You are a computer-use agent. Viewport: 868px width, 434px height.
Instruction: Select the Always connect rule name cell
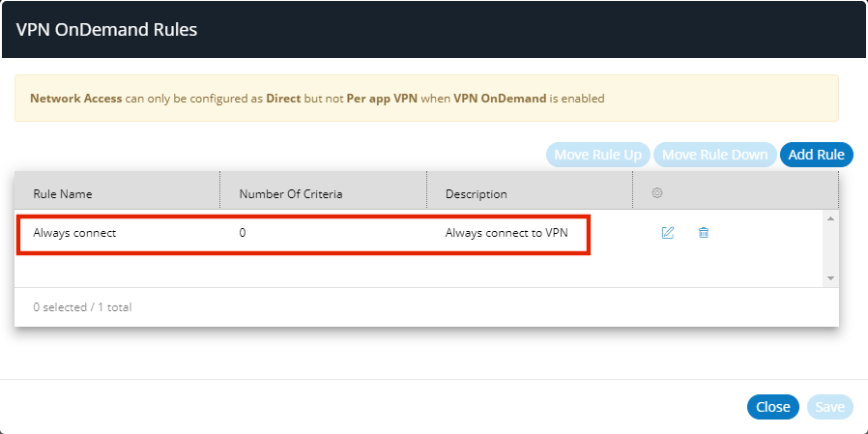coord(74,233)
